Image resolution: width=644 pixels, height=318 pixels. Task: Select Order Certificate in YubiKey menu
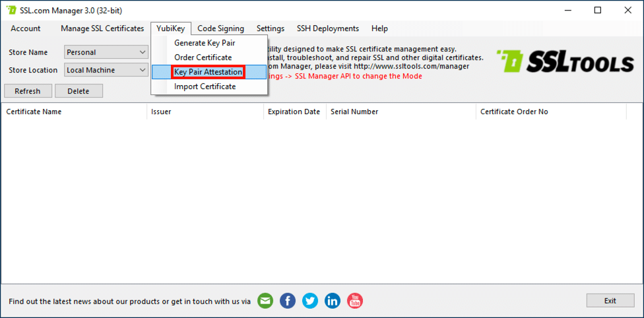pos(203,57)
